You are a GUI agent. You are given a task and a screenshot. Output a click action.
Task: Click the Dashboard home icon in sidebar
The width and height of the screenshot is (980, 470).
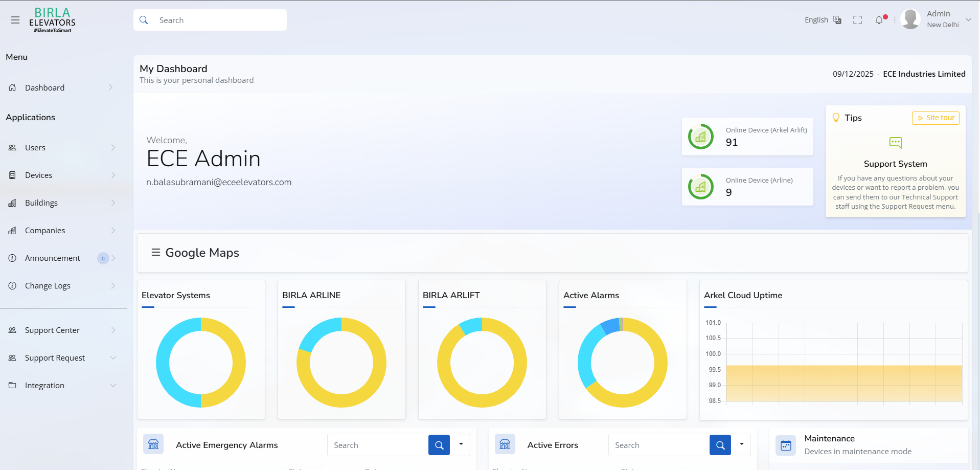coord(12,87)
